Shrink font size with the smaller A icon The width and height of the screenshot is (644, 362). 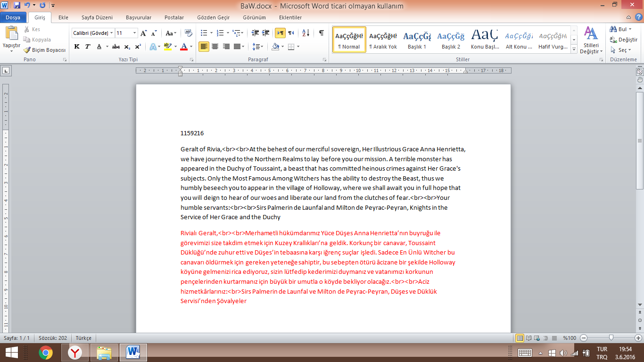click(x=154, y=33)
